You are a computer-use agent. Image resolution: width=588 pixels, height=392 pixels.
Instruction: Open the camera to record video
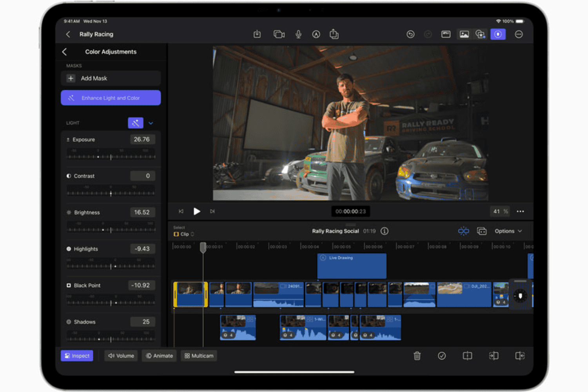pyautogui.click(x=279, y=34)
